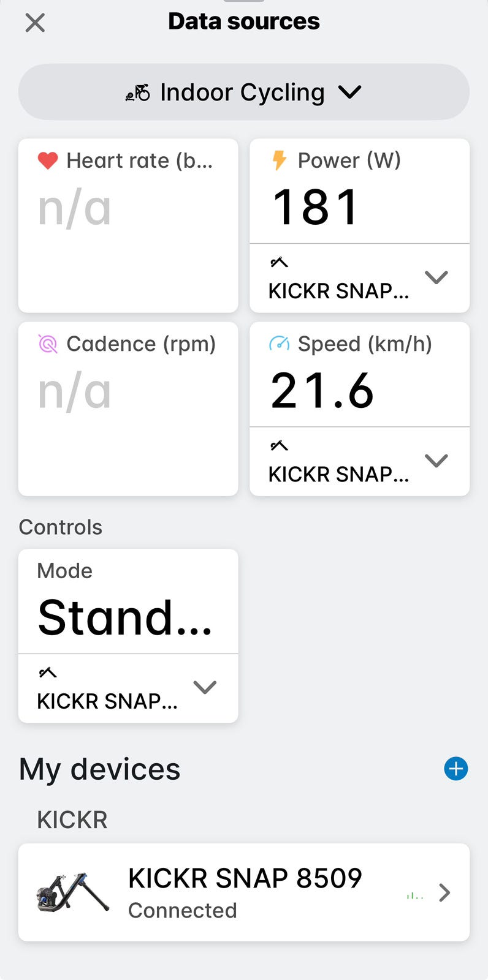The image size is (488, 980).
Task: Add a new device with plus button
Action: pyautogui.click(x=456, y=769)
